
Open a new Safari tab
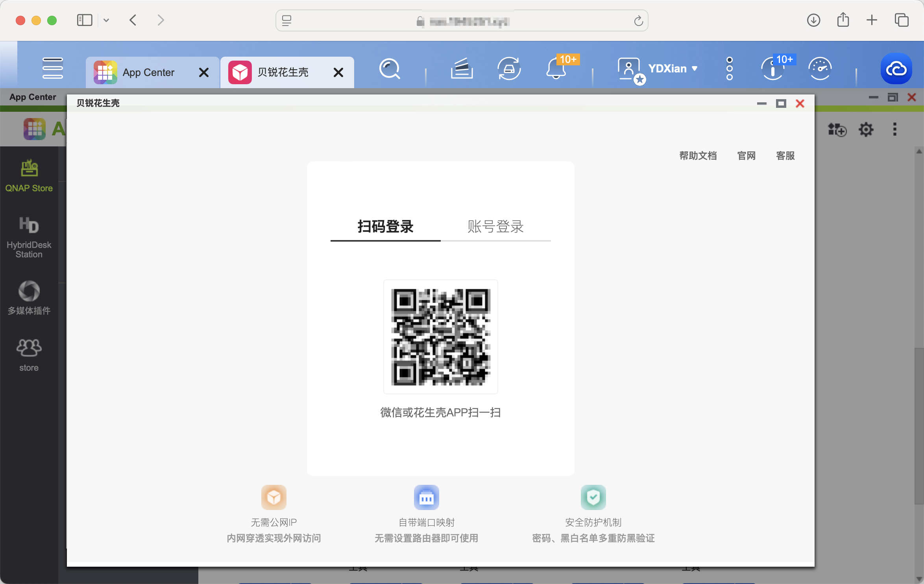872,20
